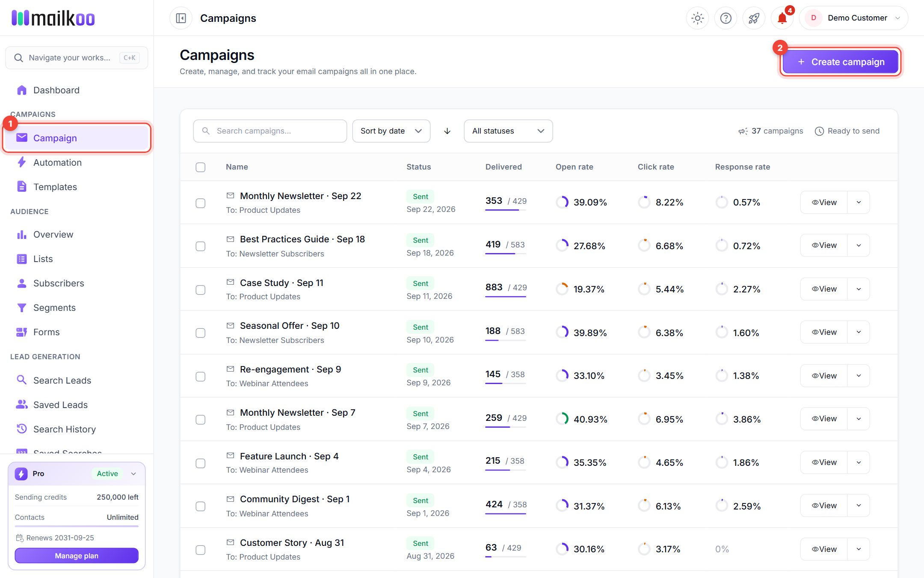The height and width of the screenshot is (578, 924).
Task: View the Community Digest · Sep 1 campaign
Action: click(x=824, y=506)
